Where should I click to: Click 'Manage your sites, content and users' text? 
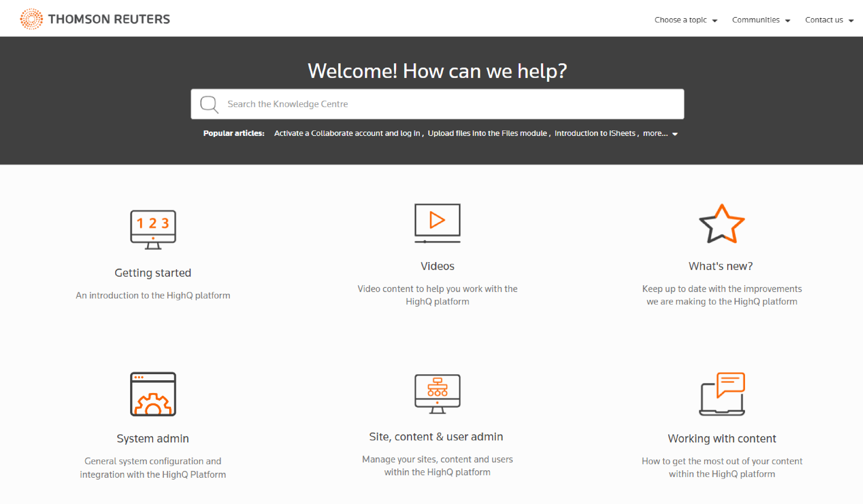(x=437, y=465)
